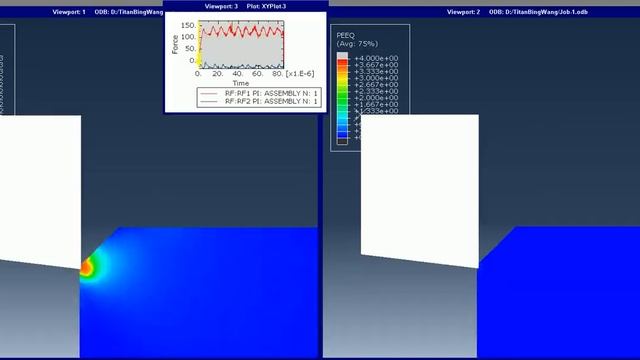640x360 pixels.
Task: Click the gray top band of PEEQ color bar
Action: [x=342, y=56]
